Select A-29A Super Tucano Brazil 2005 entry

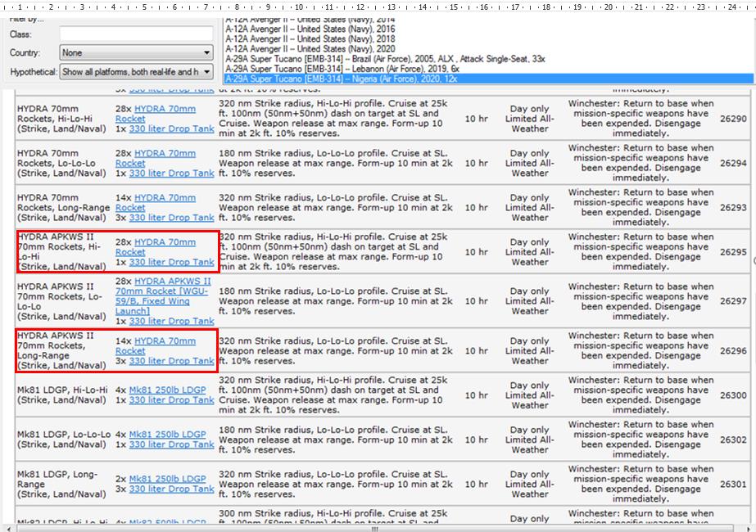(385, 59)
